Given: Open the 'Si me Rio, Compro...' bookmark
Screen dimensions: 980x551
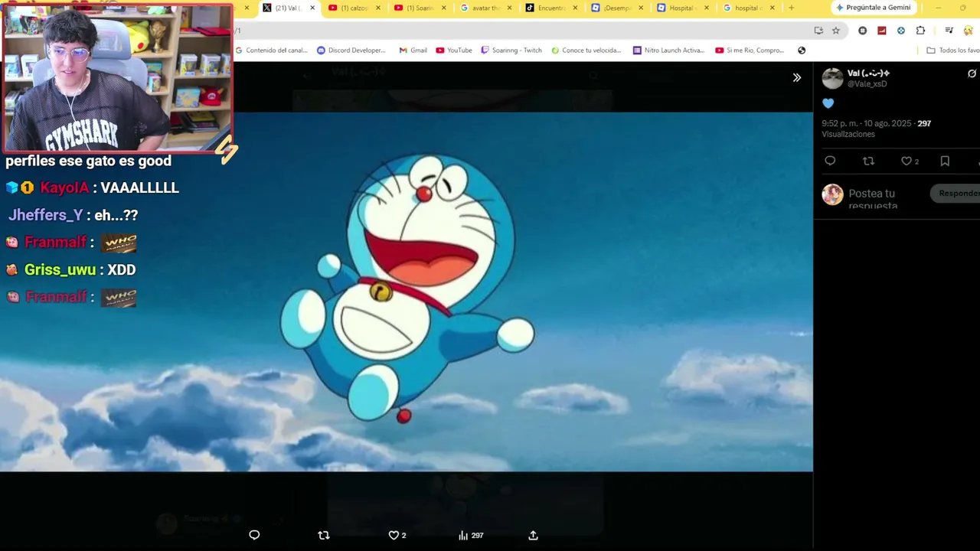Looking at the screenshot, I should point(750,51).
